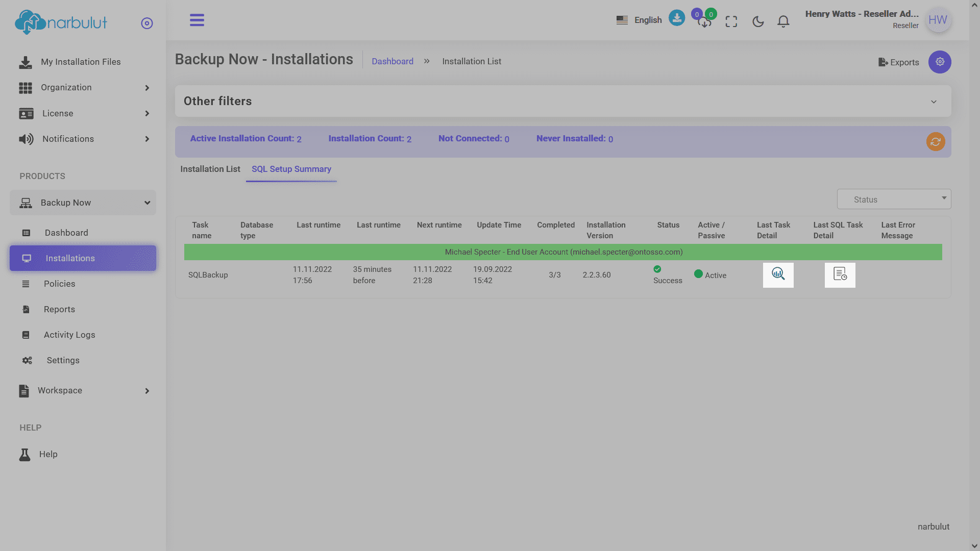Click the Settings gears icon in the sidebar
Image resolution: width=980 pixels, height=551 pixels.
point(27,360)
